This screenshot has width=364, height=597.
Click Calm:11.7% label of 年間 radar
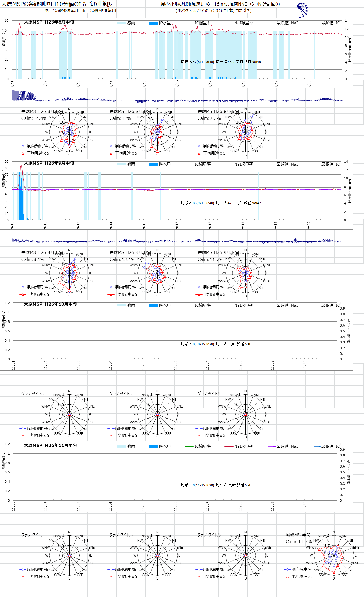[299, 542]
